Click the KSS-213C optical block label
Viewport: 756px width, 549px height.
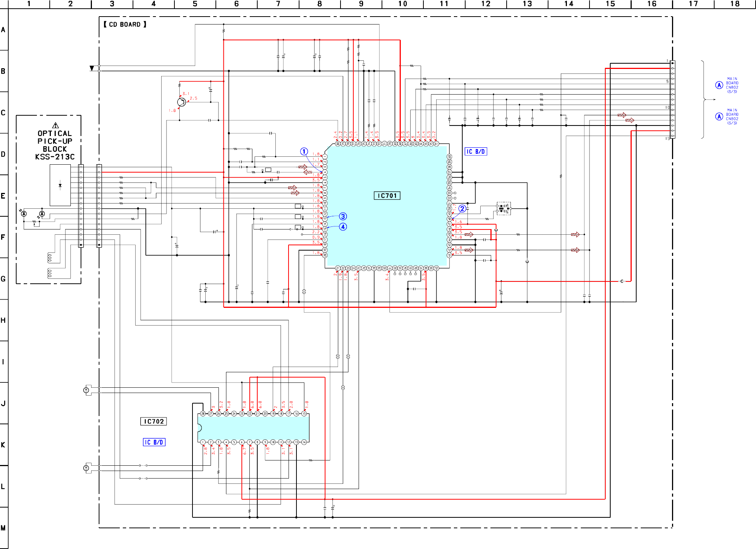(55, 157)
